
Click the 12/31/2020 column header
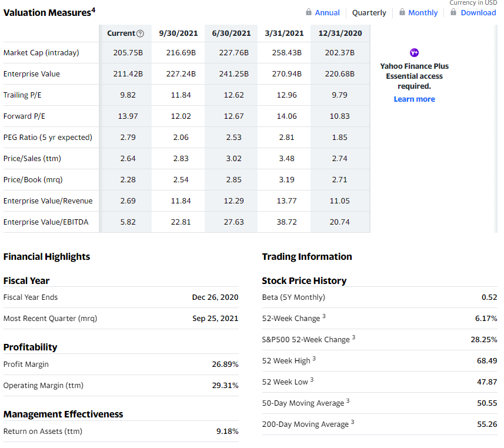pyautogui.click(x=340, y=34)
